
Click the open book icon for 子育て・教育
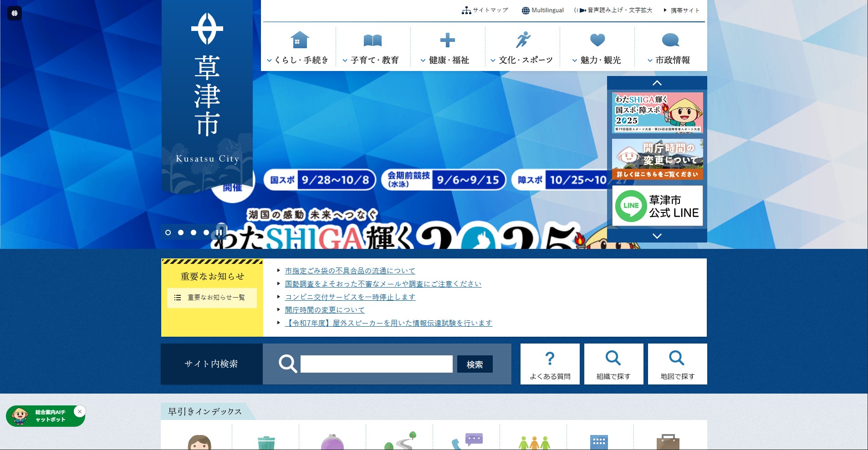(373, 40)
